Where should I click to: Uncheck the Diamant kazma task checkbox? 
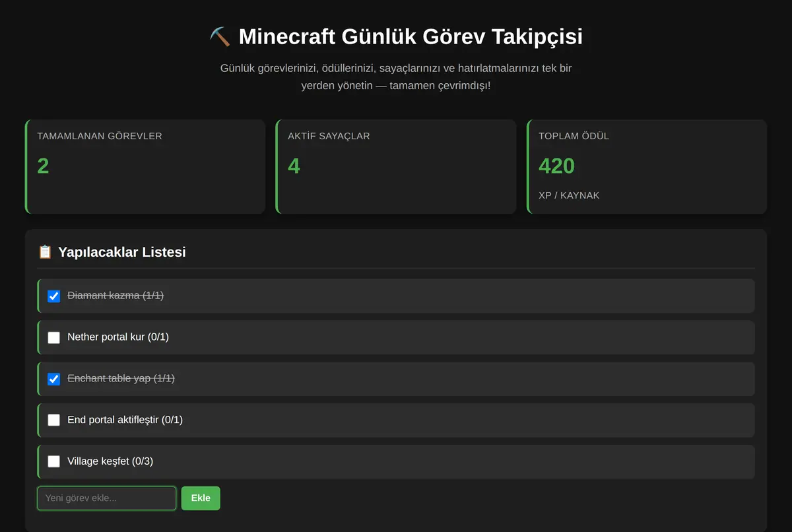pos(54,296)
